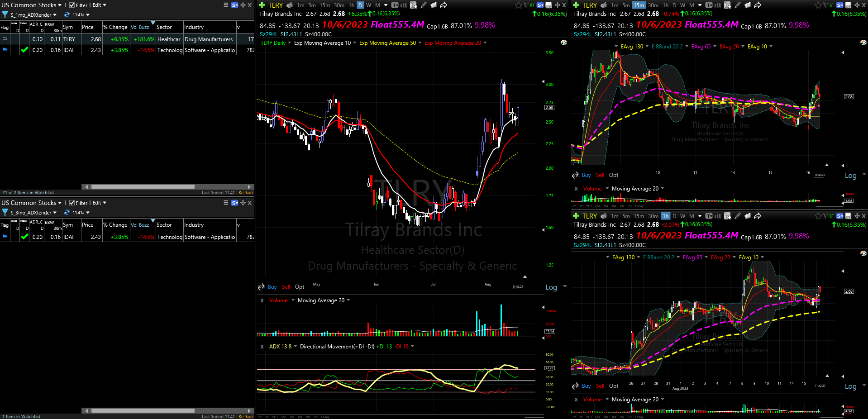The width and height of the screenshot is (868, 419).
Task: Toggle Log scale on the daily chart
Action: [x=551, y=287]
